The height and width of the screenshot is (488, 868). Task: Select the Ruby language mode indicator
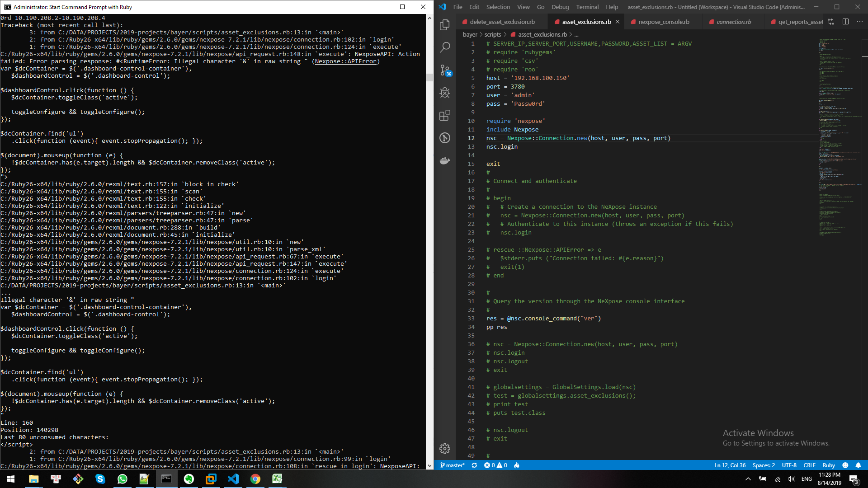click(829, 465)
